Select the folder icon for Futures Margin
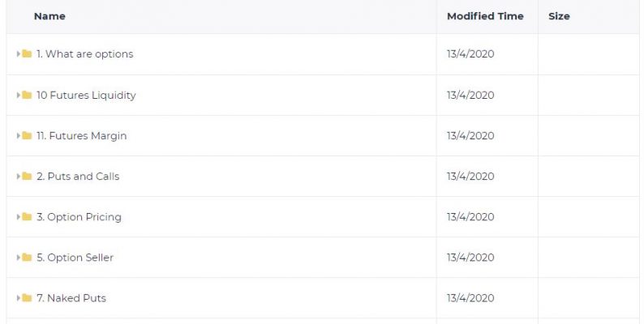Viewport: 644px width, 324px height. (x=27, y=135)
